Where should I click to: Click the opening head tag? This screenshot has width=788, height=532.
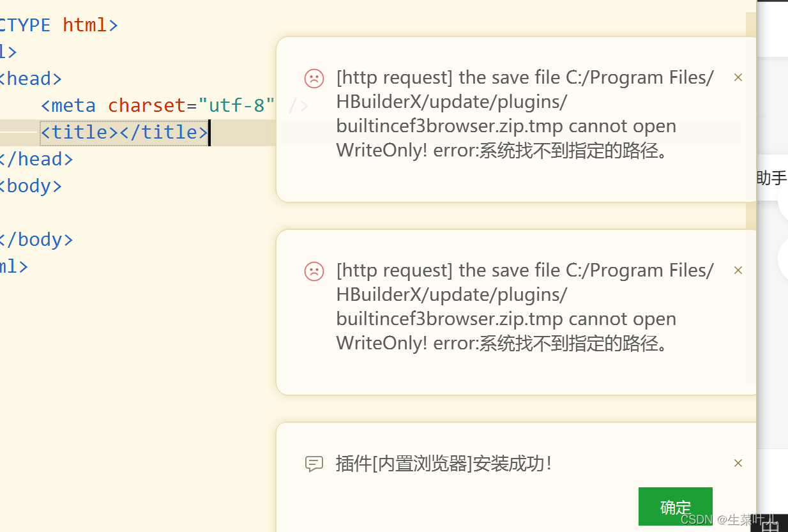tap(31, 79)
